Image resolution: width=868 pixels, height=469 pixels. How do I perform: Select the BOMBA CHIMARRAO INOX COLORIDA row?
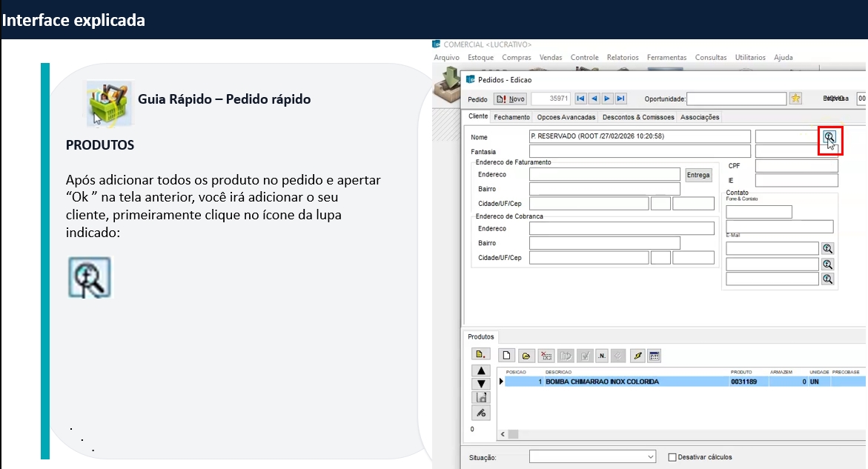click(x=601, y=382)
